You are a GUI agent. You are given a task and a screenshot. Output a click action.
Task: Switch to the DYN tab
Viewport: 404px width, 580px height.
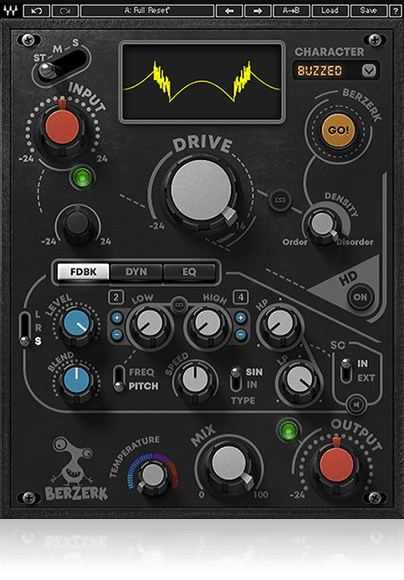click(136, 272)
